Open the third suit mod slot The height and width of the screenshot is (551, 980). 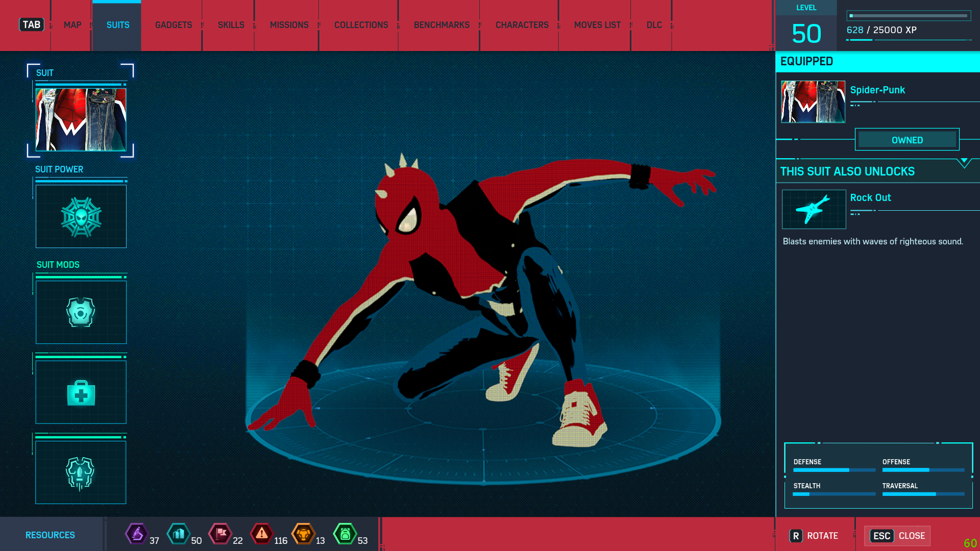(81, 473)
